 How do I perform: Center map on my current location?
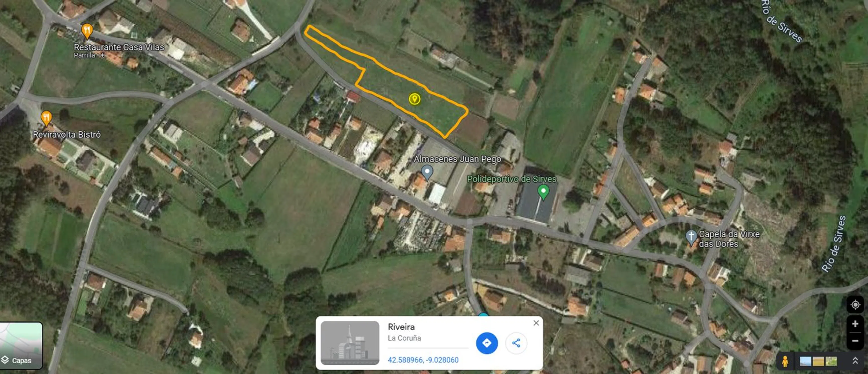pyautogui.click(x=855, y=305)
